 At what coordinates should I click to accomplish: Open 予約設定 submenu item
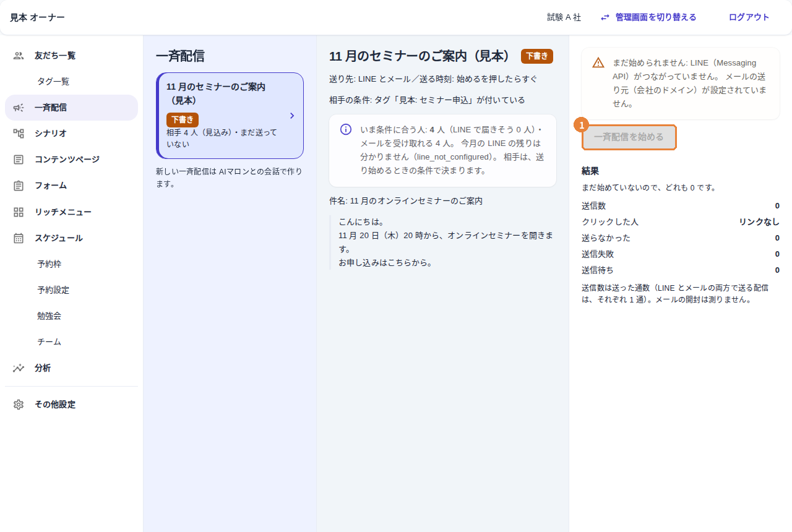click(x=71, y=290)
